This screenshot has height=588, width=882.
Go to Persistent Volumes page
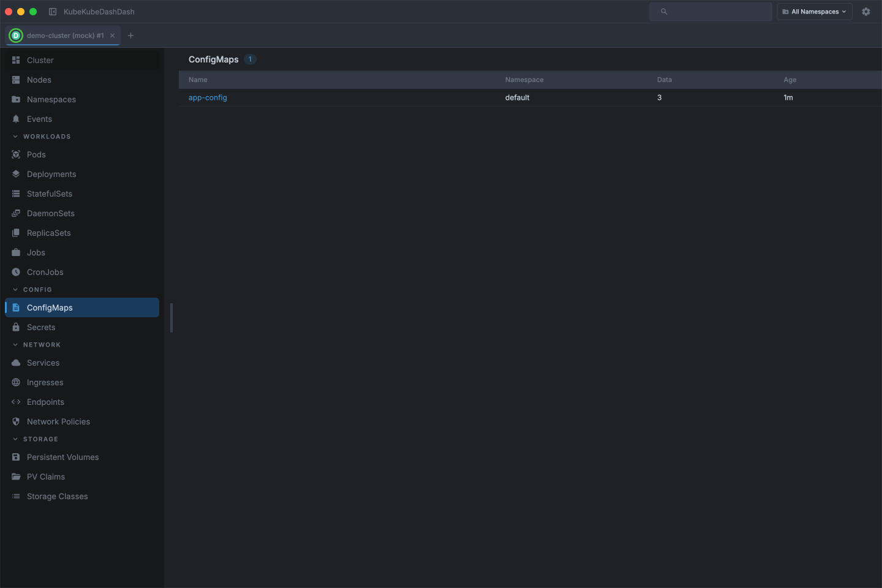[x=82, y=457]
